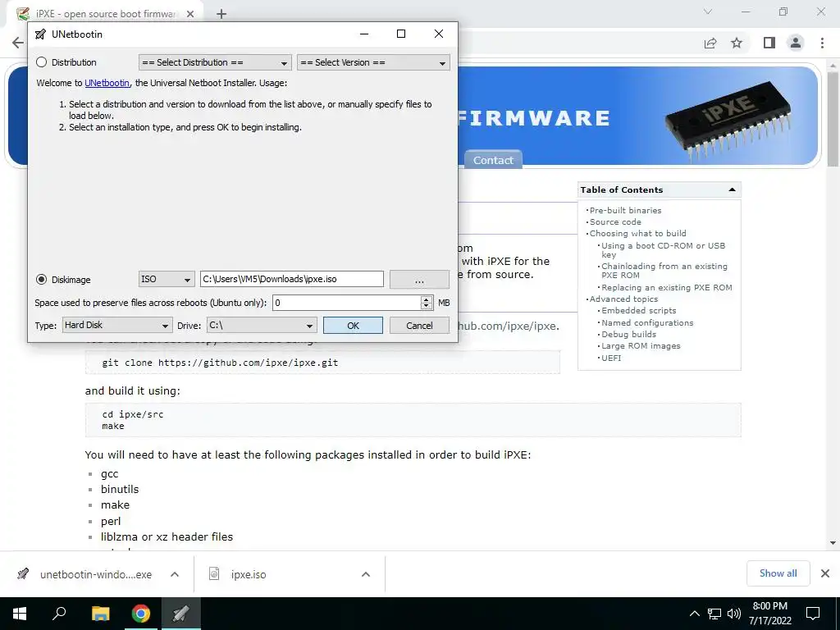
Task: Select the Distribution radio button
Action: coord(41,62)
